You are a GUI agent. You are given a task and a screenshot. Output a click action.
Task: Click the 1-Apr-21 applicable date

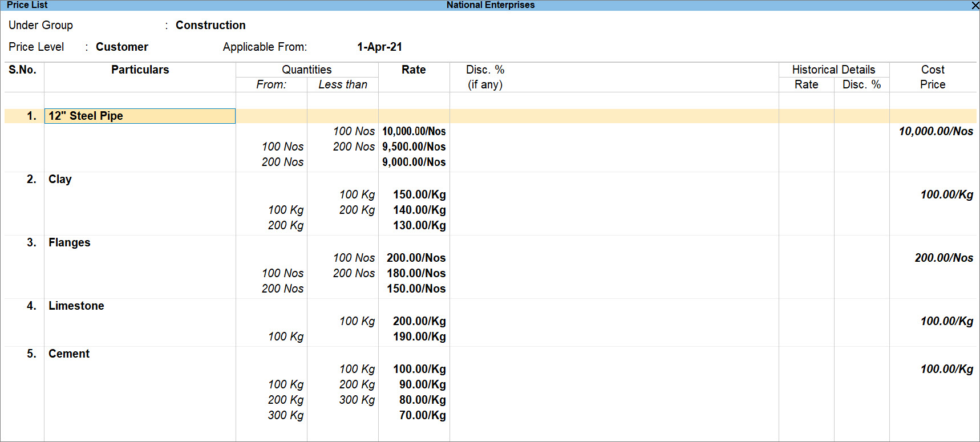(x=379, y=47)
